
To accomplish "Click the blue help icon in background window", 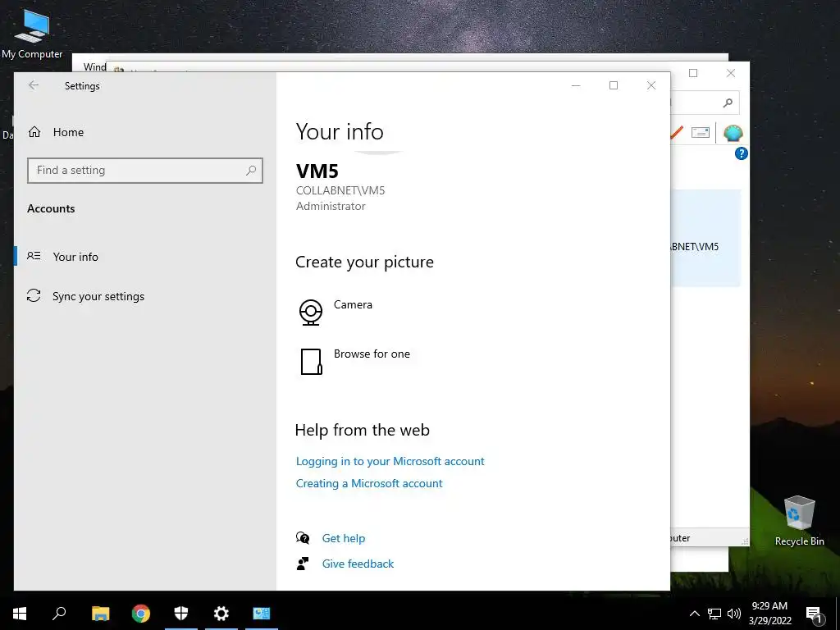I will [741, 153].
